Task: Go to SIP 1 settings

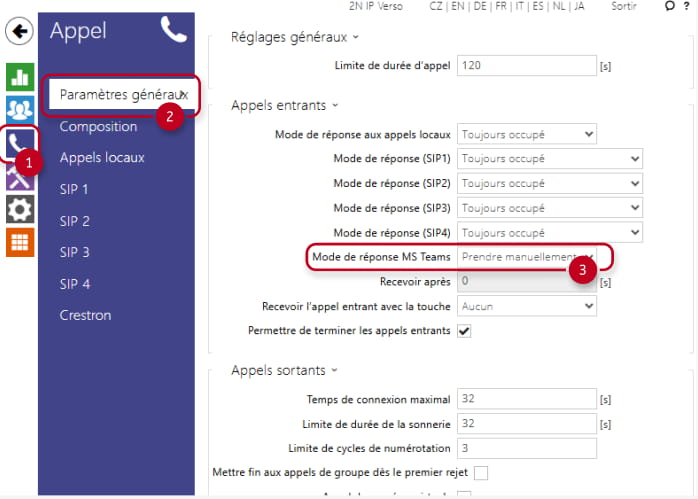Action: pos(74,190)
